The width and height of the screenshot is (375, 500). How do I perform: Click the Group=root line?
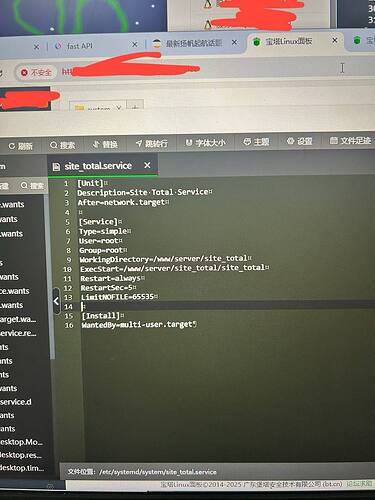pos(101,250)
